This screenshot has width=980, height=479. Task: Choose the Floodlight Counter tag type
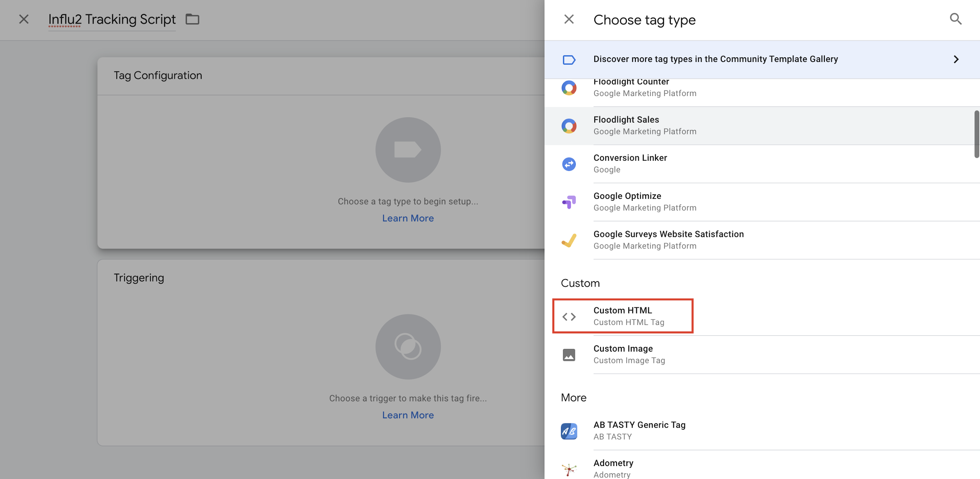(x=644, y=89)
